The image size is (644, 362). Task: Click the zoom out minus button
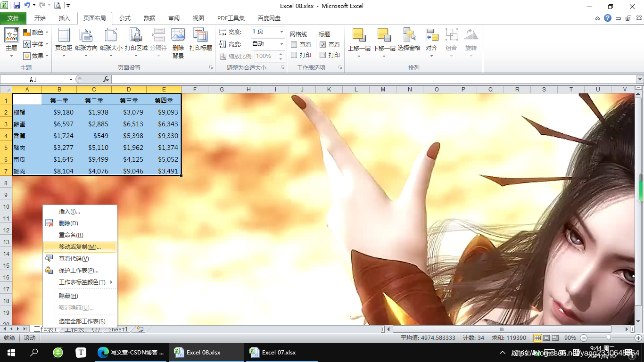tap(584, 338)
